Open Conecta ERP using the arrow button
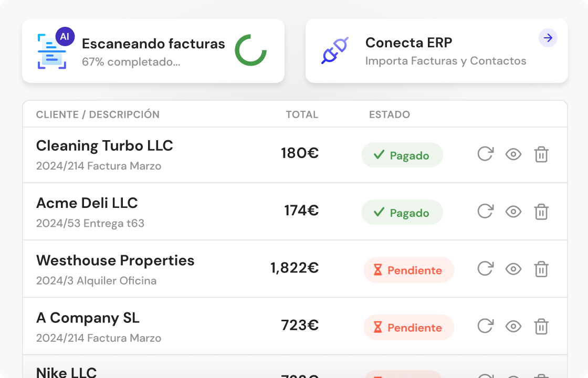 [548, 38]
